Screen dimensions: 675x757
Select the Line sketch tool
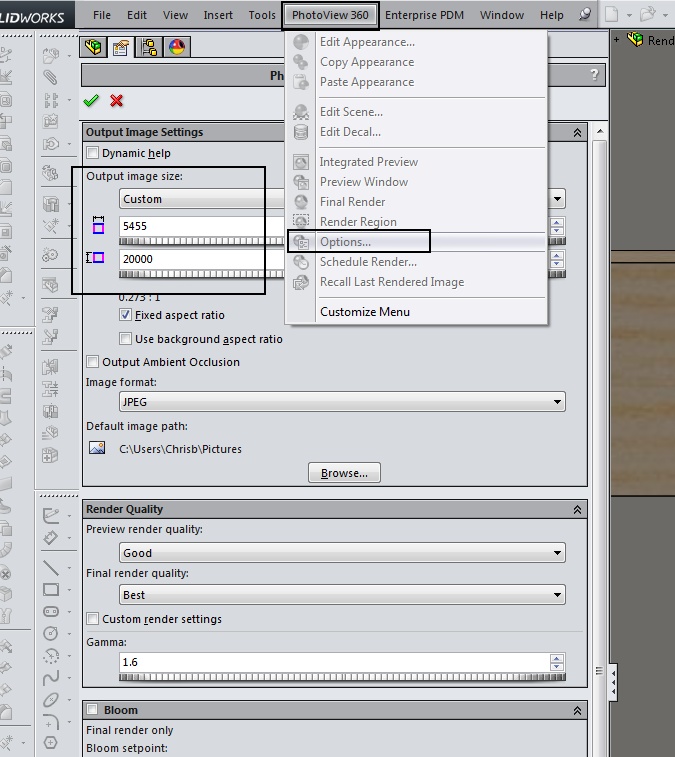[x=51, y=568]
